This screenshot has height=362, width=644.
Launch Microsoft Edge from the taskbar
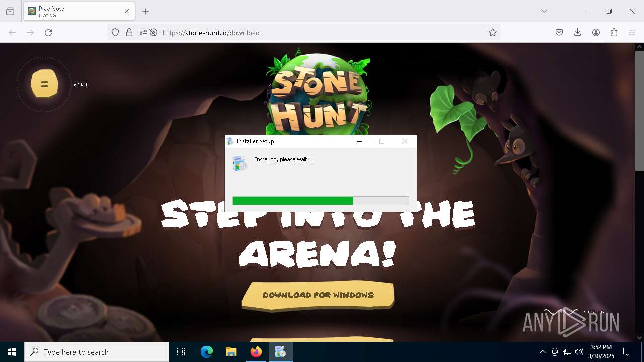(x=207, y=352)
